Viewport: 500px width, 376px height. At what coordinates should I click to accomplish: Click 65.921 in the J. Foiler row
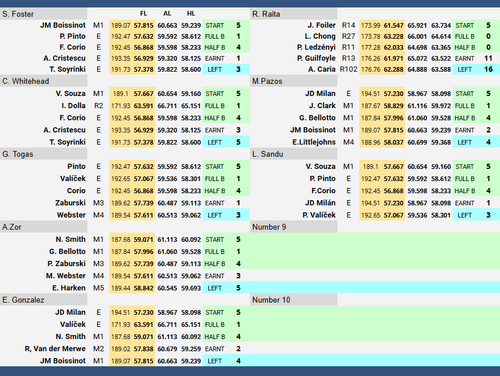417,25
